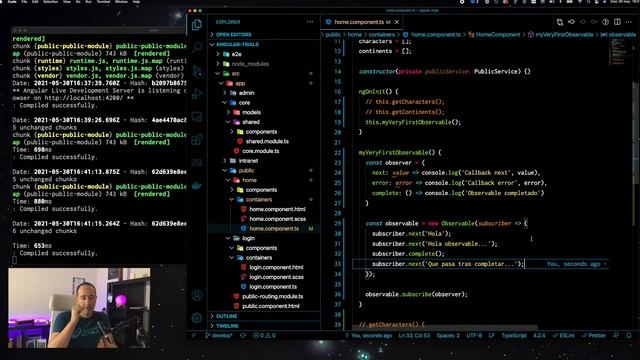Open the Extensions view

[x=197, y=140]
